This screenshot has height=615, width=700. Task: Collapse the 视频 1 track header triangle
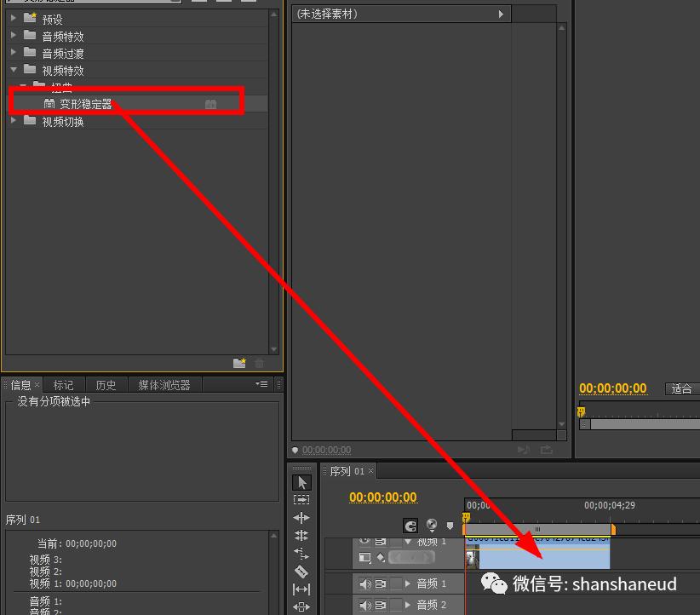[407, 541]
